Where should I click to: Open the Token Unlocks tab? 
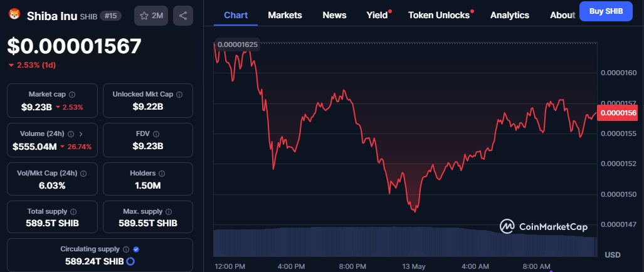click(x=439, y=15)
